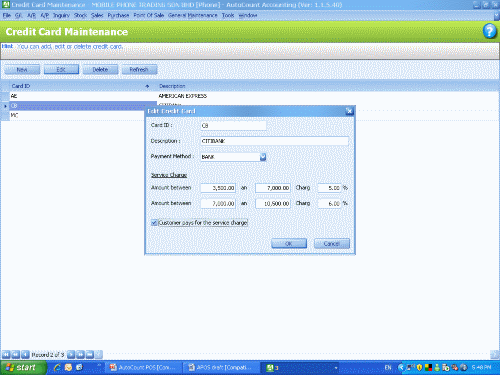
Task: Go to previous record navigation arrow
Action: pos(25,355)
